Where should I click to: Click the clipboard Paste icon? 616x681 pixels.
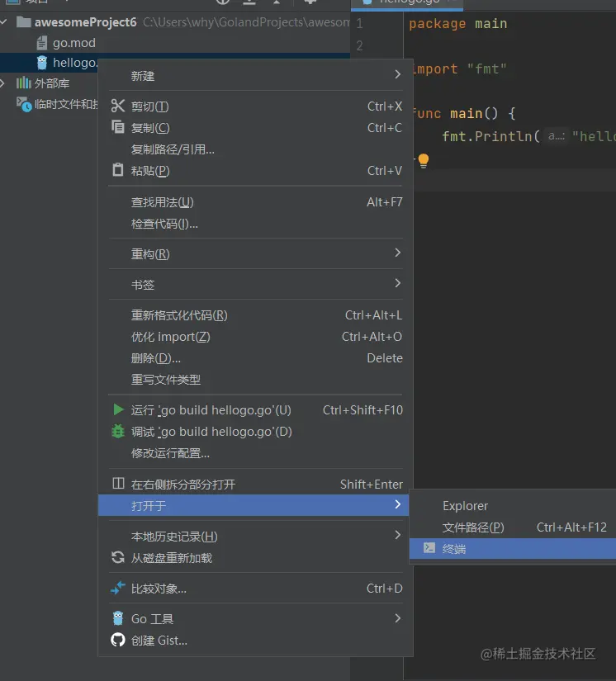pyautogui.click(x=118, y=170)
